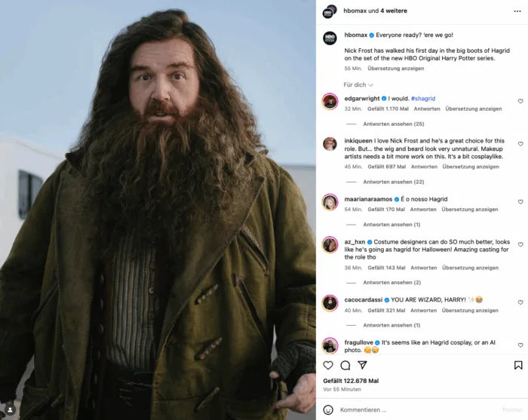Open the comment bubble icon

click(345, 365)
